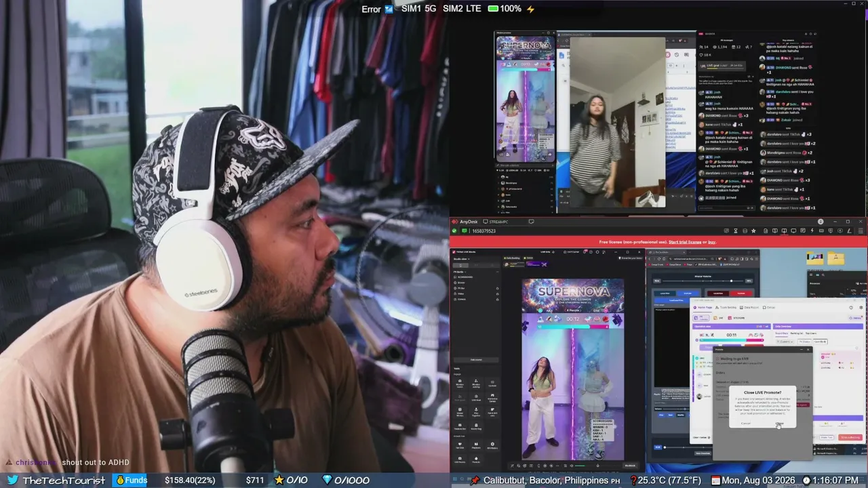
Task: Reload the page in the remote browser
Action: click(x=660, y=260)
